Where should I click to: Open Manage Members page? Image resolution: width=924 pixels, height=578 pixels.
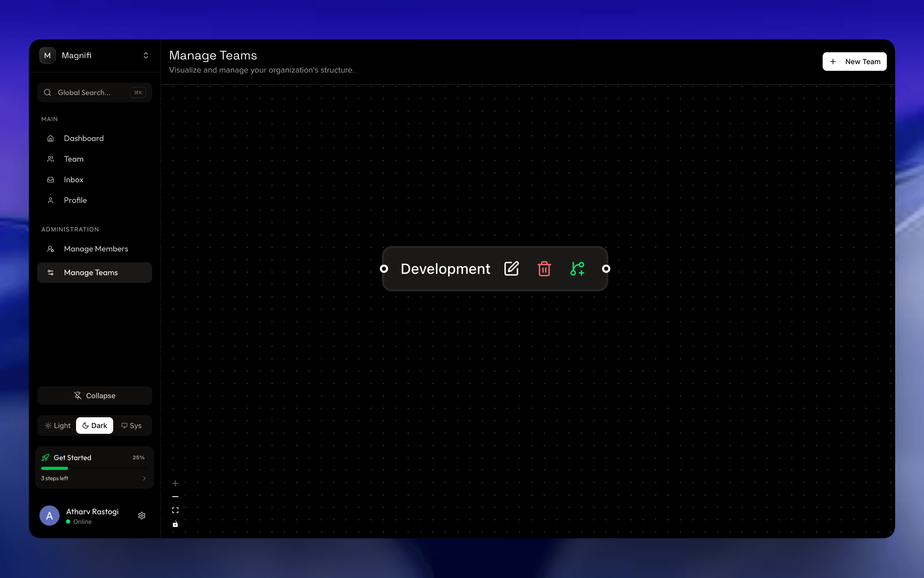pyautogui.click(x=95, y=249)
